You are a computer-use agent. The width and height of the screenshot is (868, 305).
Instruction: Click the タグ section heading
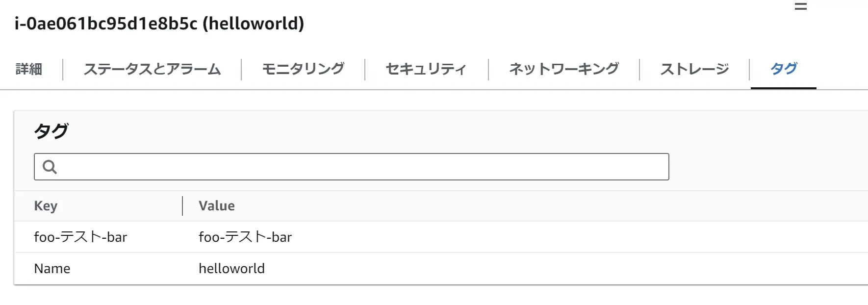point(51,131)
